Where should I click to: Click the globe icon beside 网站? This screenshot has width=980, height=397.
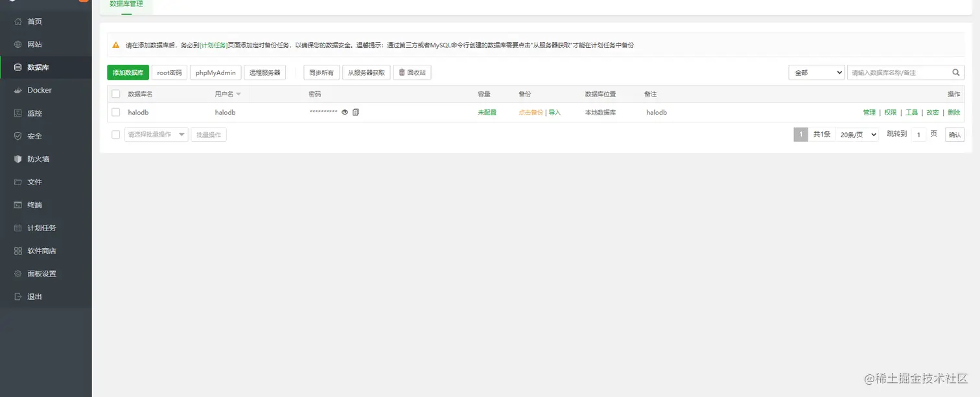[18, 45]
